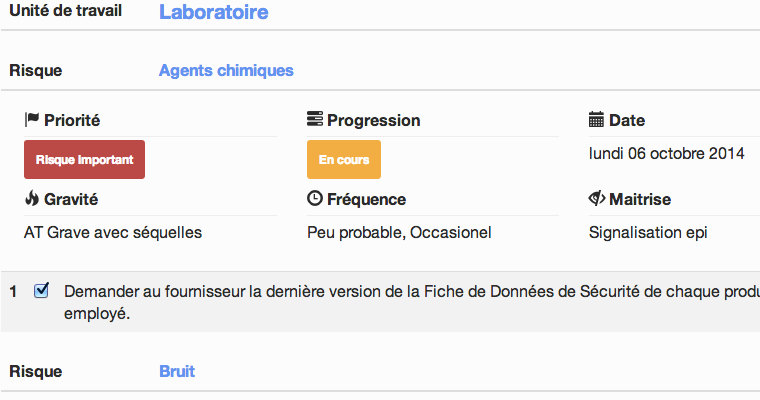The height and width of the screenshot is (400, 760).
Task: Click the crossed eye icon beside Maitrise
Action: point(597,198)
